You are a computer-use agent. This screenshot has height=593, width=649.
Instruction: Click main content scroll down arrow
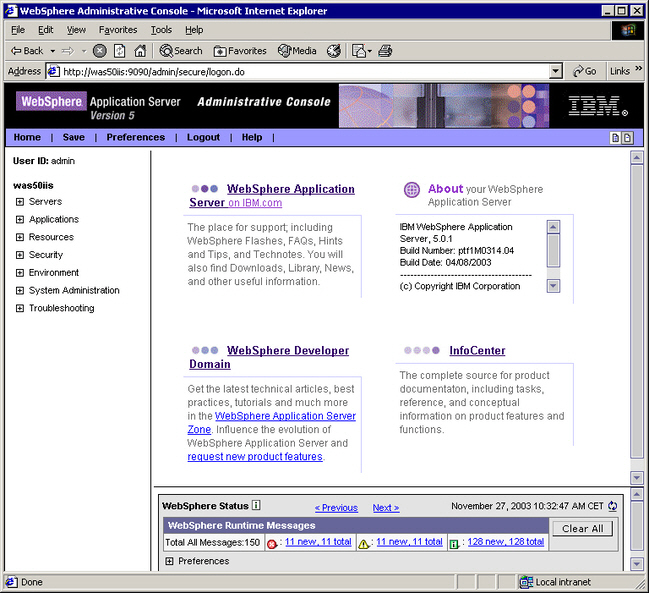pos(637,478)
